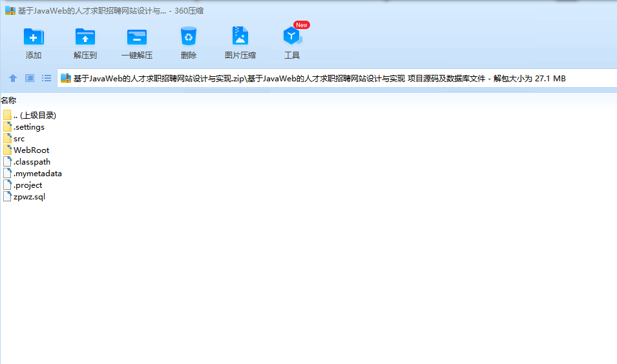Click the file icon beside zpwz.sql

[x=7, y=196]
